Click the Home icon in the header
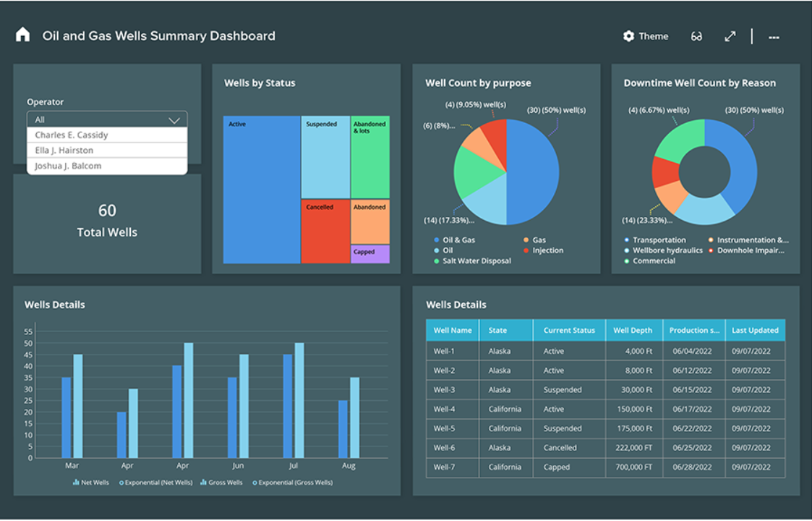 point(22,35)
